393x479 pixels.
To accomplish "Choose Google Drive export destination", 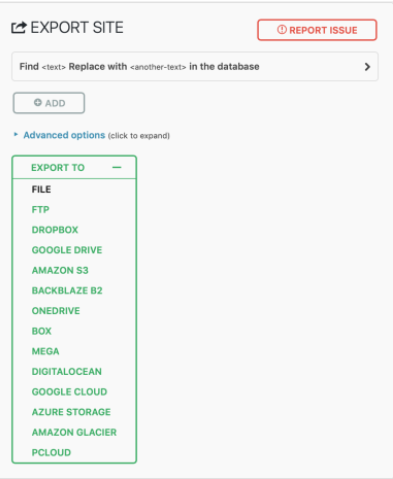I will tap(67, 250).
